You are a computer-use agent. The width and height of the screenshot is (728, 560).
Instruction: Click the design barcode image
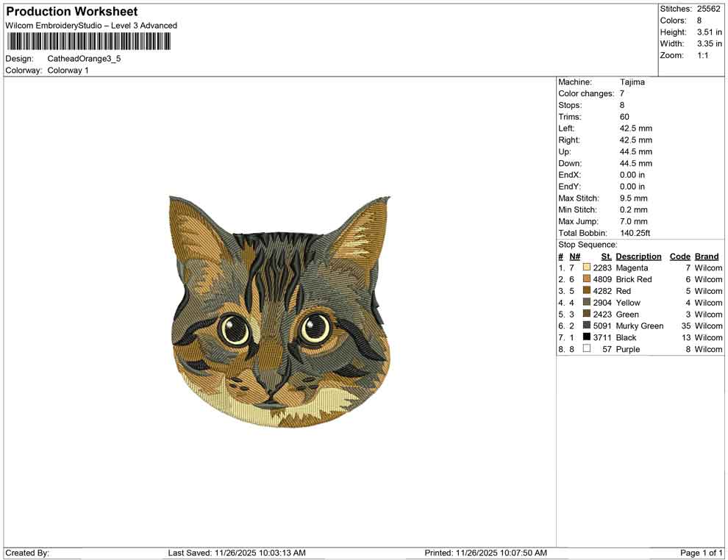pyautogui.click(x=89, y=42)
